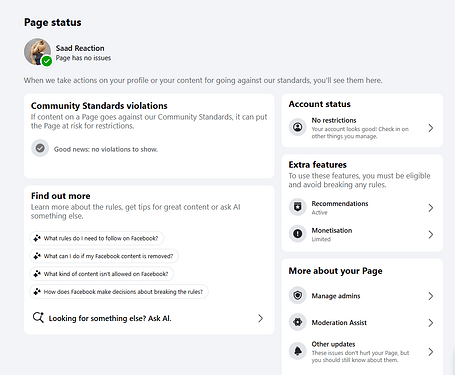455x375 pixels.
Task: Click the 'Active' status under Recommendations
Action: tap(319, 213)
